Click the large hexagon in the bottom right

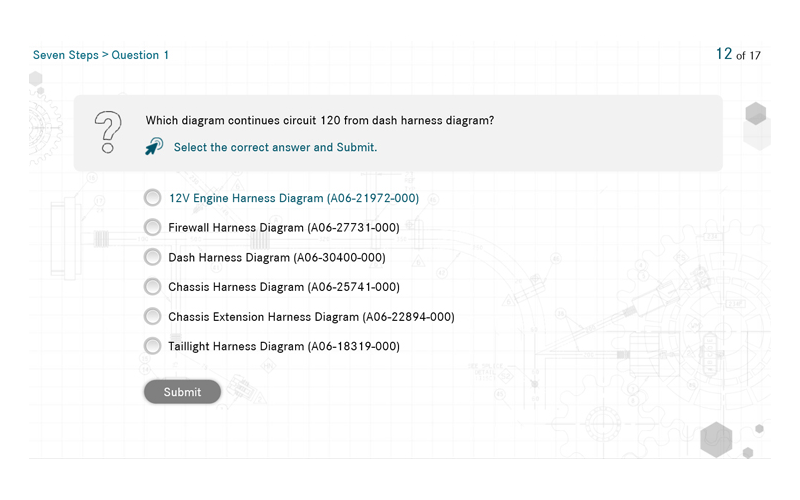(x=716, y=439)
